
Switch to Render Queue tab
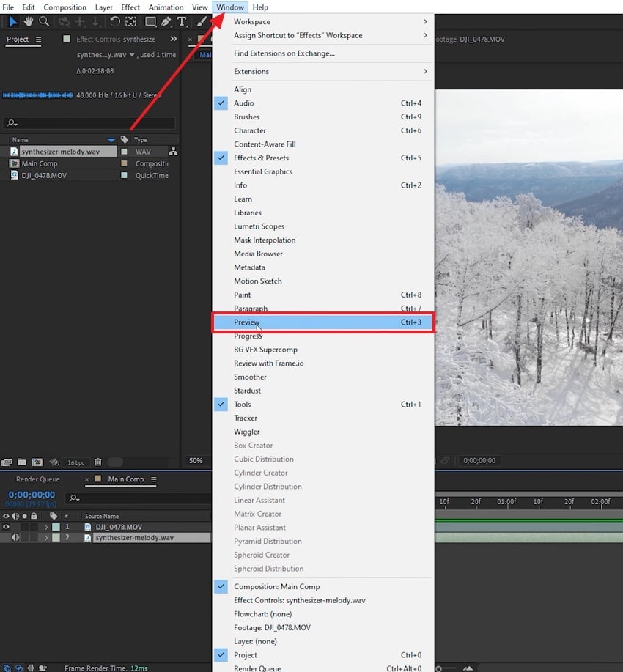(x=37, y=479)
